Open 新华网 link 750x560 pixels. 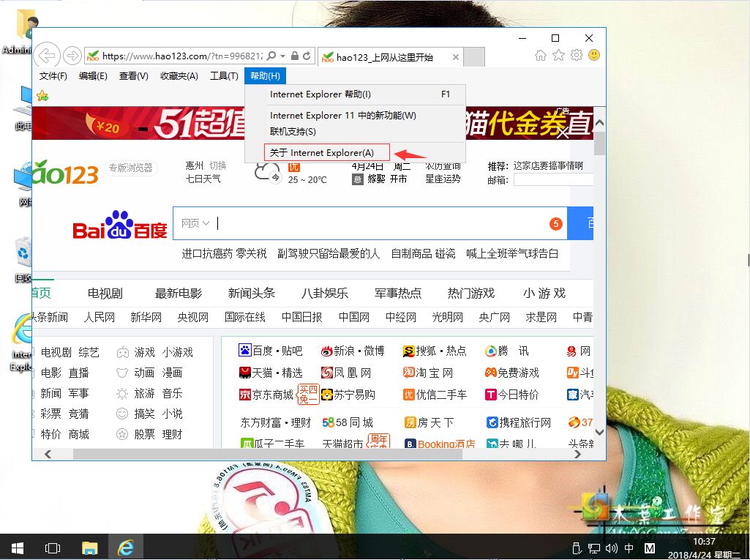146,318
